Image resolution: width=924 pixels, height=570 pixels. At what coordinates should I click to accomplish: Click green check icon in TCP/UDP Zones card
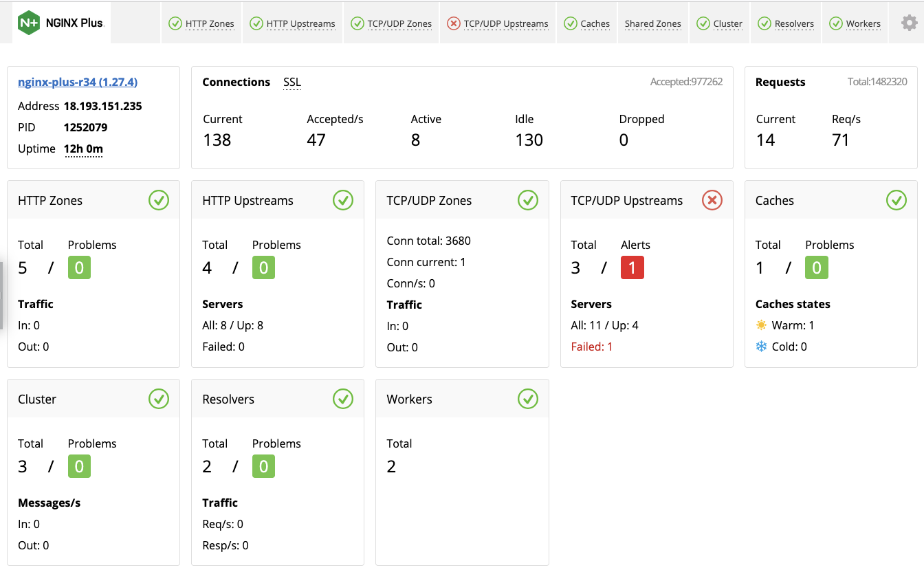pos(527,201)
